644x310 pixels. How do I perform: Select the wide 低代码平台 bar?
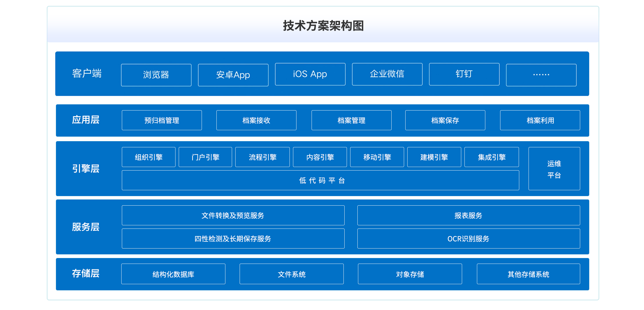point(320,180)
